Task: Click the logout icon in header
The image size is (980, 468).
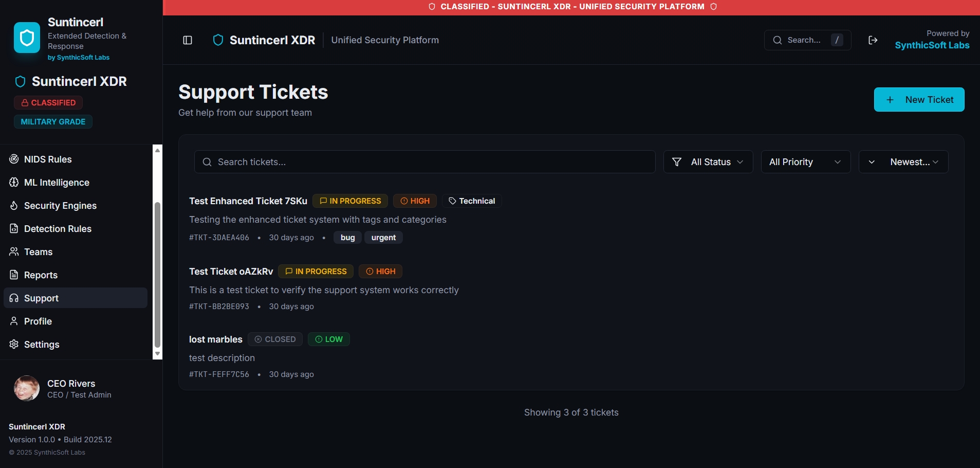Action: click(873, 40)
